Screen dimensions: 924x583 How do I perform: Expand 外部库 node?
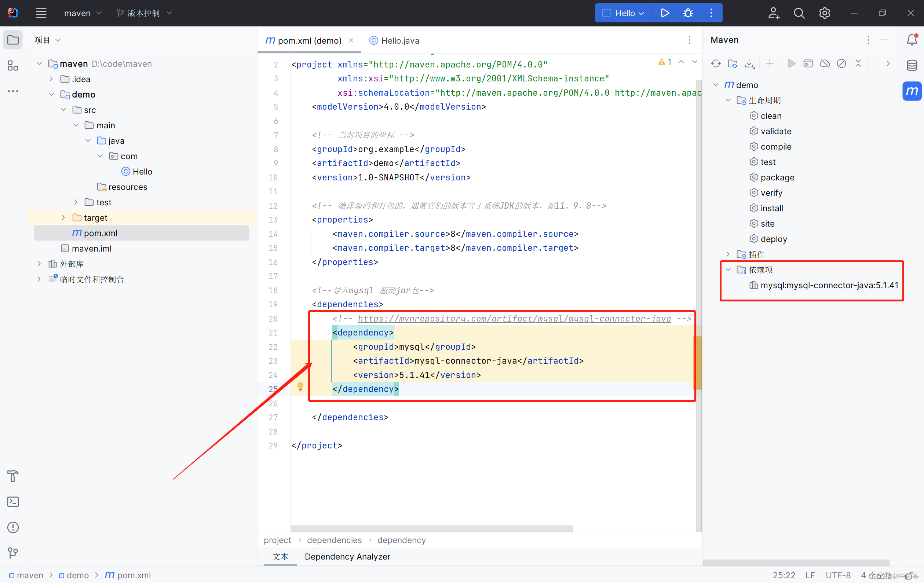coord(39,264)
